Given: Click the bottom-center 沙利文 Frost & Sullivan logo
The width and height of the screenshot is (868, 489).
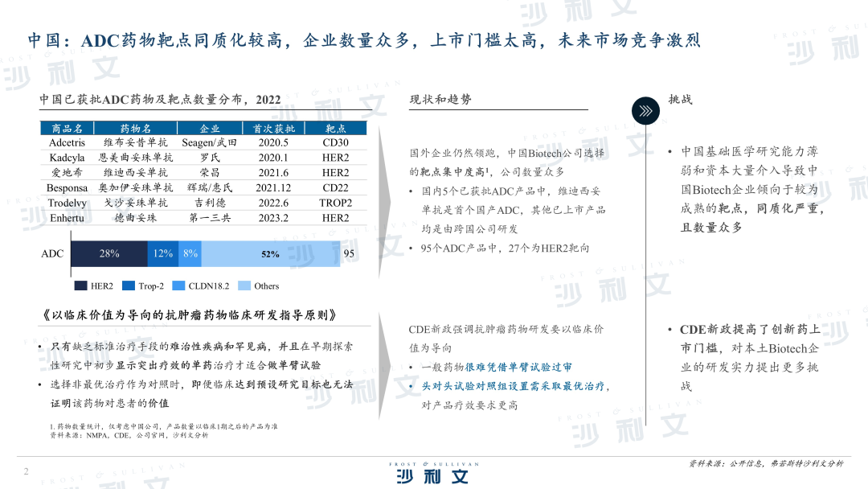Looking at the screenshot, I should click(x=433, y=473).
